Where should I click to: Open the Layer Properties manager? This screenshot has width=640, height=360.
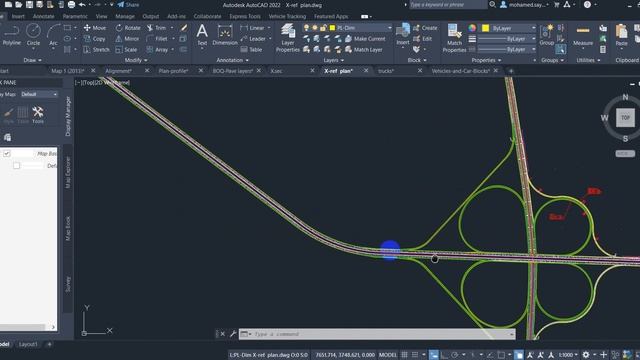[x=288, y=38]
